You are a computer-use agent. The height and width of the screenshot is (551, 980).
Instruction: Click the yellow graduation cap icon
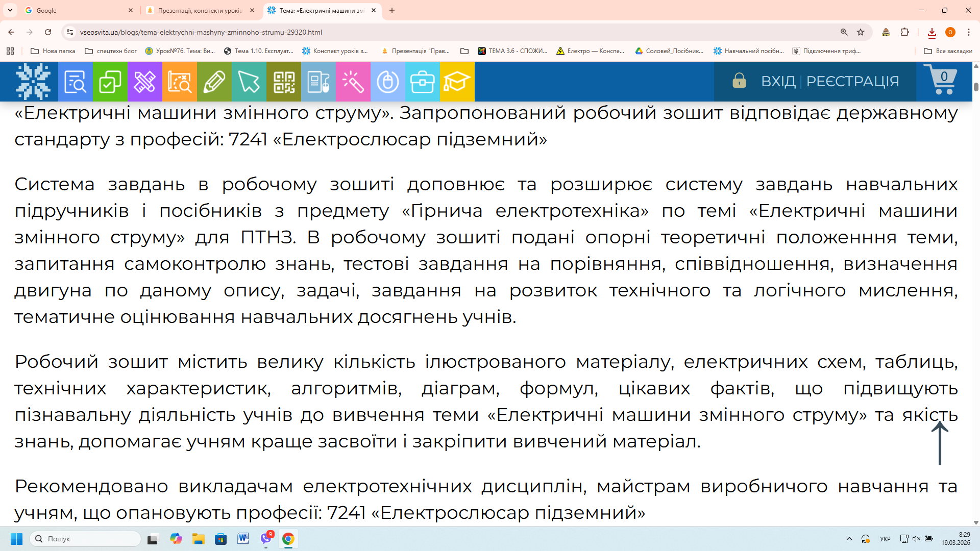(x=457, y=82)
